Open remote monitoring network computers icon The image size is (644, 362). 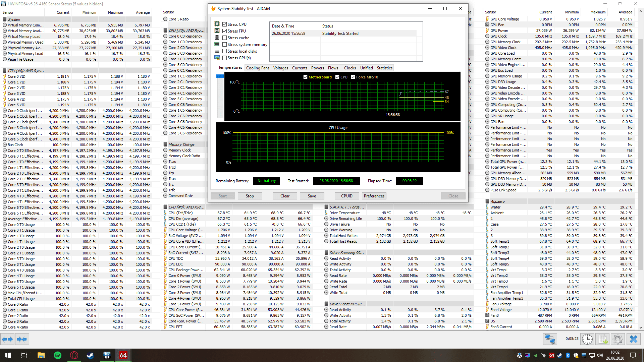click(550, 339)
